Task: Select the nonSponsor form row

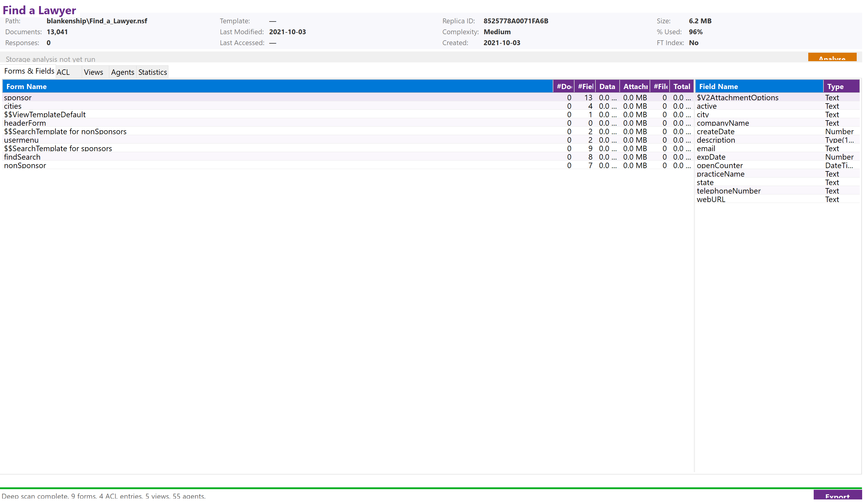Action: (25, 165)
